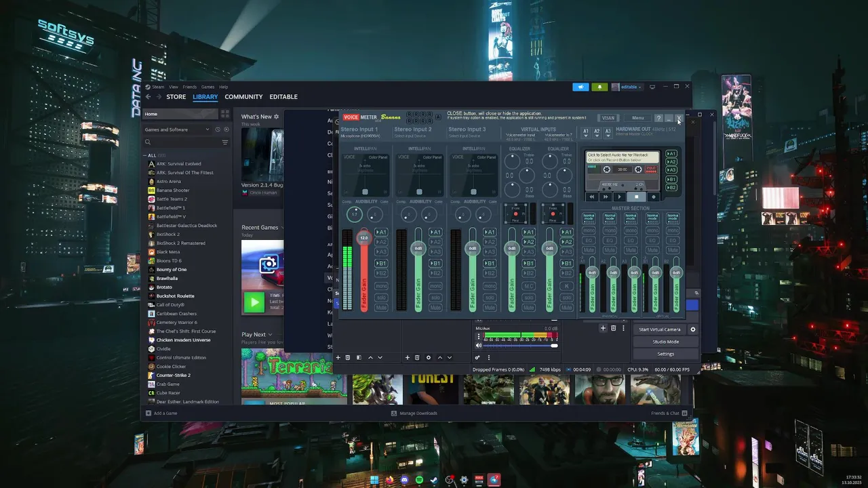Add OBS scene with plus icon

click(x=338, y=357)
